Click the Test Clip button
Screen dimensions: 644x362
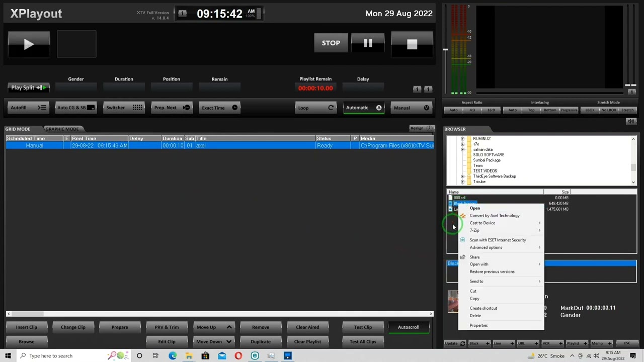click(363, 327)
